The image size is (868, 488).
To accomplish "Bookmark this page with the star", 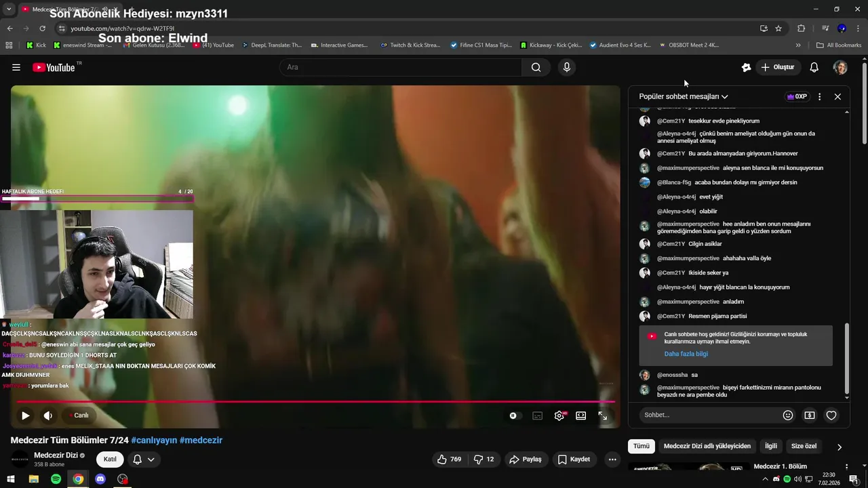I will click(x=778, y=28).
